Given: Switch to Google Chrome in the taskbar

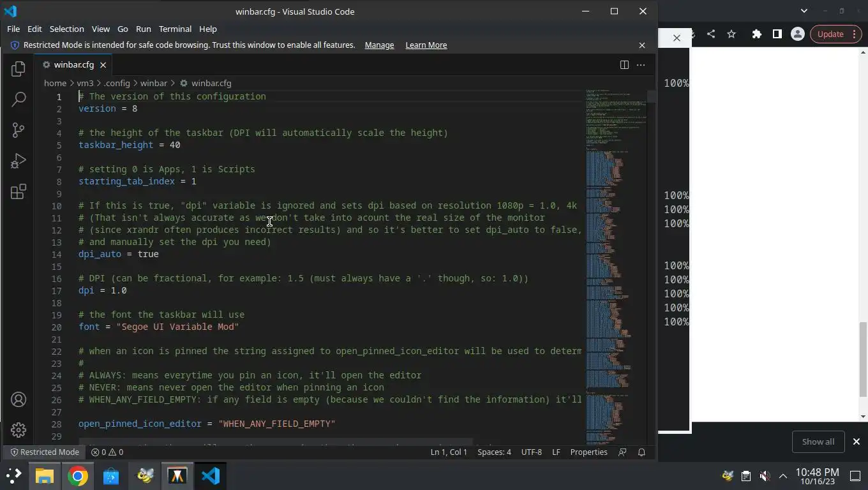Looking at the screenshot, I should (78, 476).
